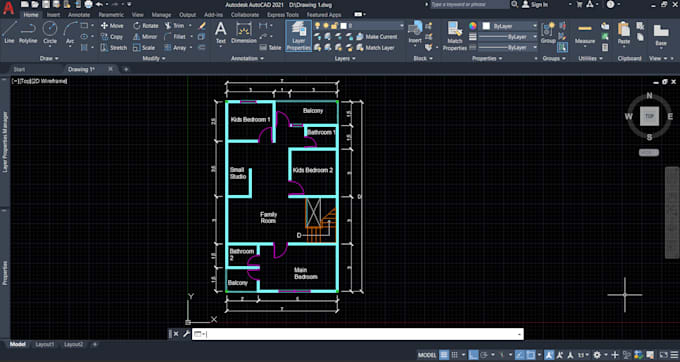The width and height of the screenshot is (680, 362).
Task: Choose the Move command
Action: pos(112,26)
